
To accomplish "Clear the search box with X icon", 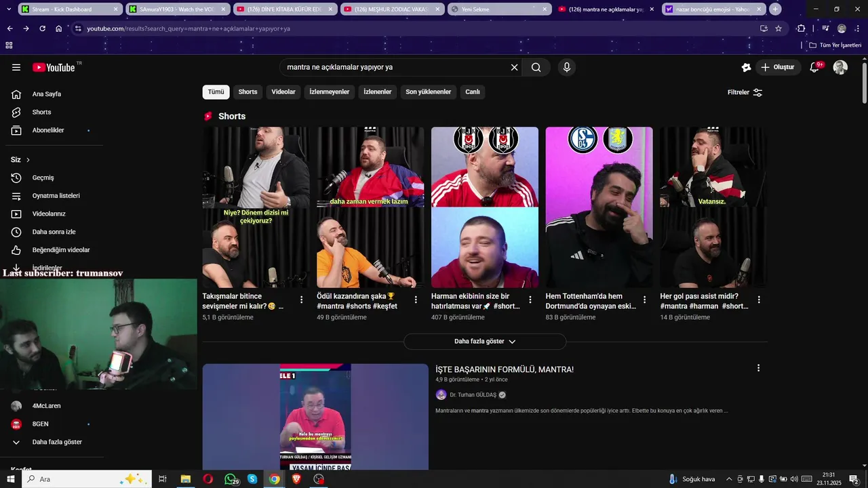I will tap(514, 67).
